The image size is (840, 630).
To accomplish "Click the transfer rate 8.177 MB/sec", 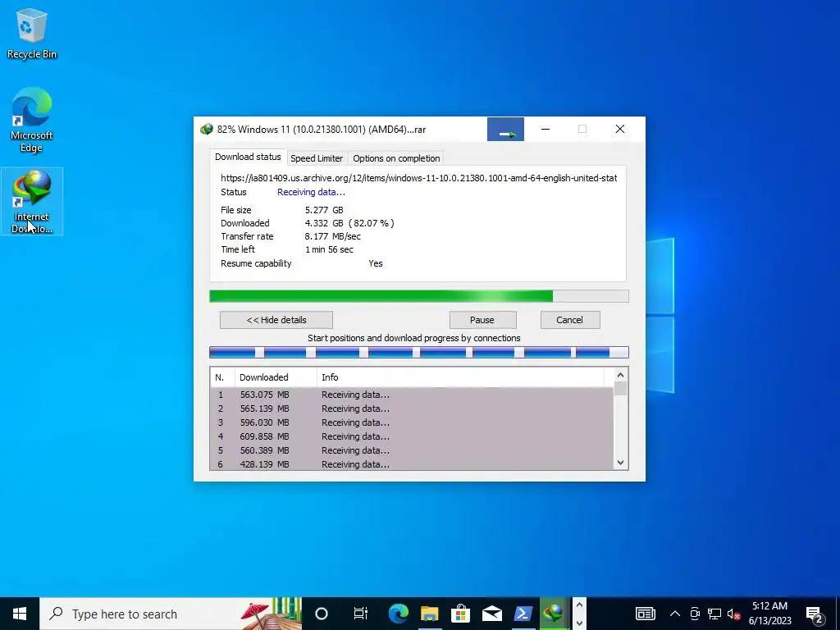I will (333, 236).
